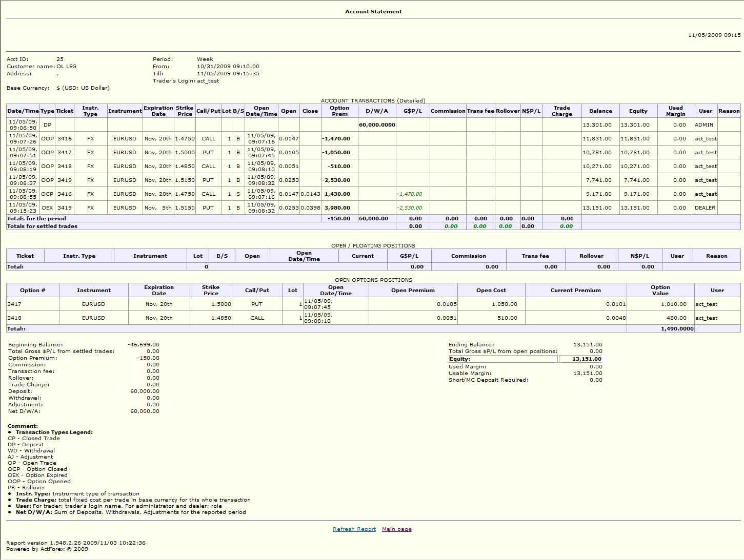Click the Till date 11/05/2009 09:15:35

pos(228,74)
